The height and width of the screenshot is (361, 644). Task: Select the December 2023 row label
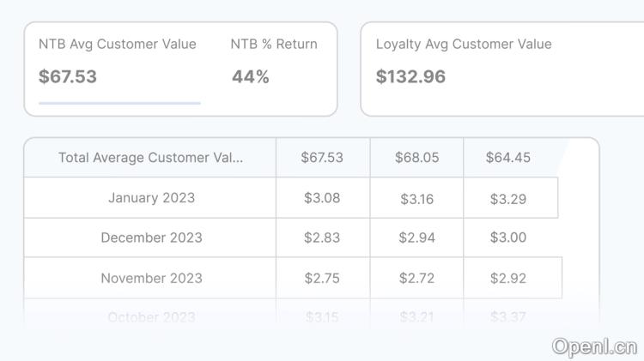coord(151,238)
